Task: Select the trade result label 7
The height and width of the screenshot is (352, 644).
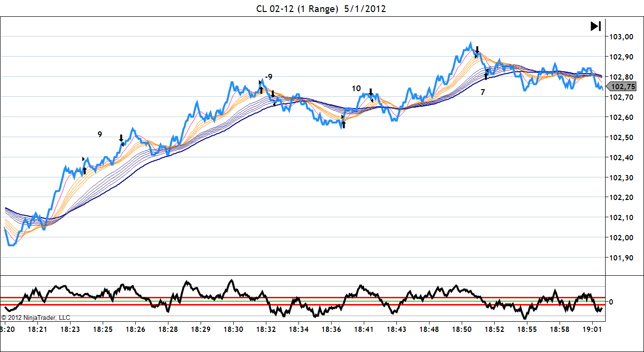Action: click(483, 92)
